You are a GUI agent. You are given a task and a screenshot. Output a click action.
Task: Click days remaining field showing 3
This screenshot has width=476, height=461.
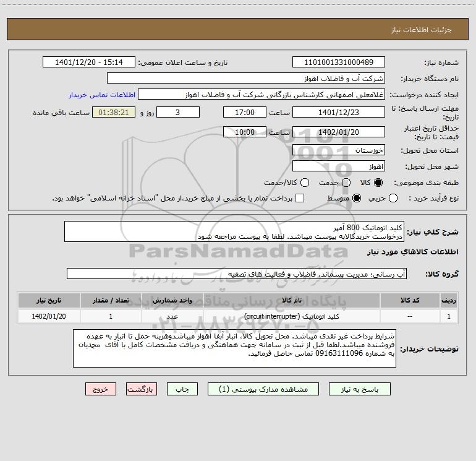(178, 112)
